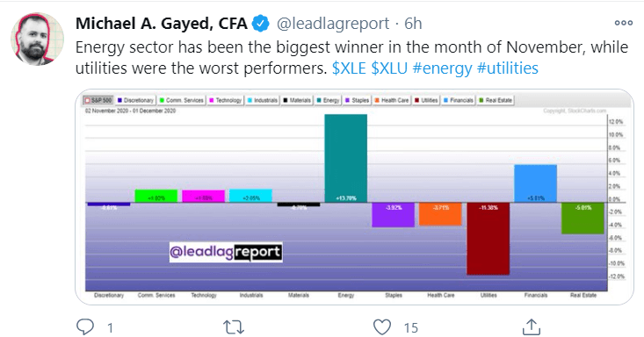Click the @leadlagreport watermark on chart image
This screenshot has width=644, height=337.
tap(226, 252)
